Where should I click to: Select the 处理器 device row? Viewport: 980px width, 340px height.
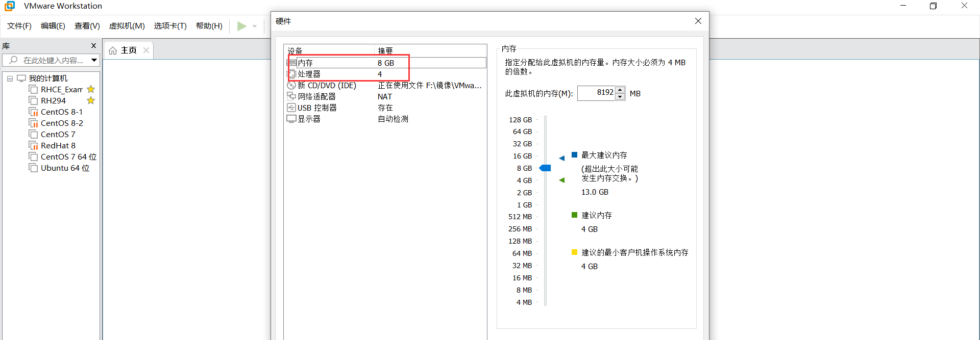point(386,74)
